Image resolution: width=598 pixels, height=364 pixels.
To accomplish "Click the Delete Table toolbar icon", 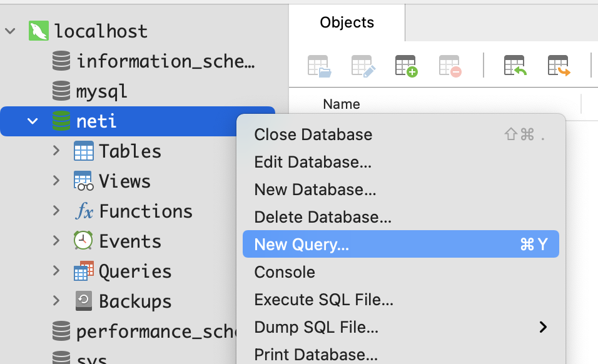I will (450, 66).
